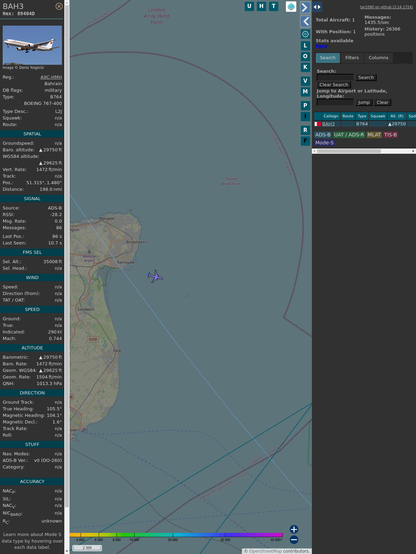Switch to the Filters tab
Viewport: 416px width, 554px height.
tap(352, 58)
